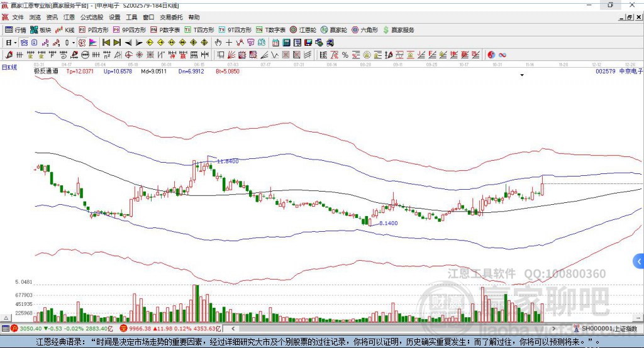The height and width of the screenshot is (348, 644).
Task: Click the infinity symbol icon
Action: 502,55
